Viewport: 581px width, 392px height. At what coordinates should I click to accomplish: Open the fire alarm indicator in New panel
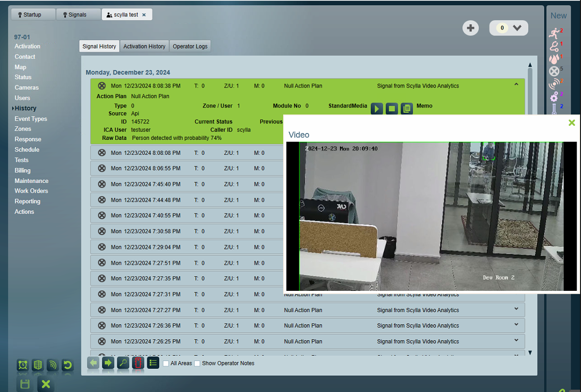tap(554, 59)
